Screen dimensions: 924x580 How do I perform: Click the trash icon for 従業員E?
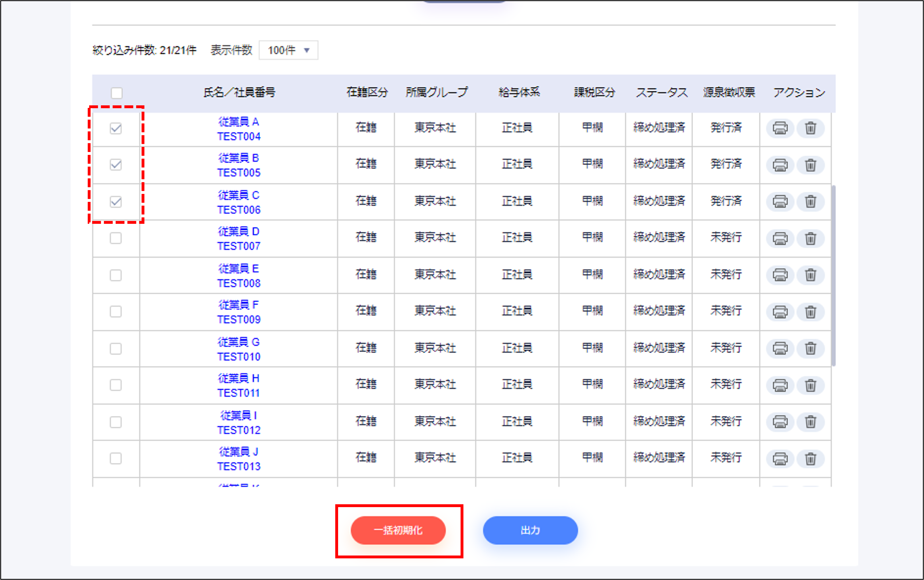click(x=811, y=275)
